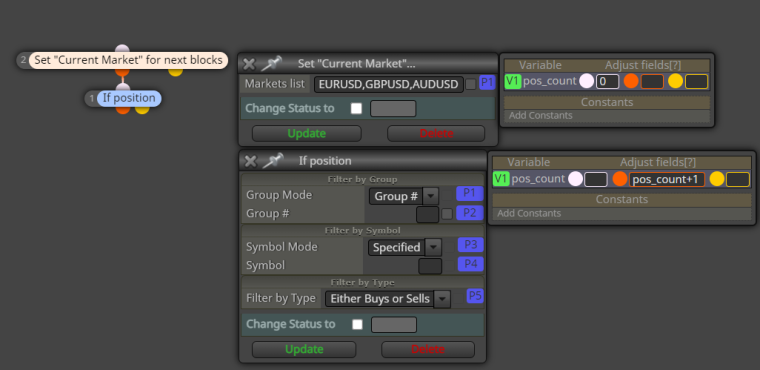This screenshot has width=760, height=370.
Task: Enable Change Status to in If position panel
Action: [357, 324]
